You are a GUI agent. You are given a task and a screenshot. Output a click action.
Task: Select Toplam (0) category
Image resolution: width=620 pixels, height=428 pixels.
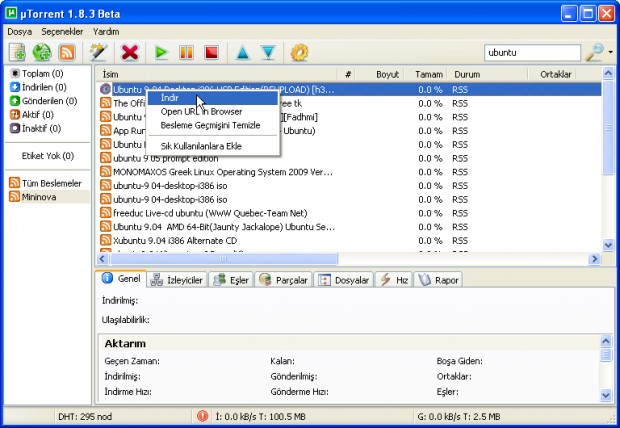click(37, 74)
